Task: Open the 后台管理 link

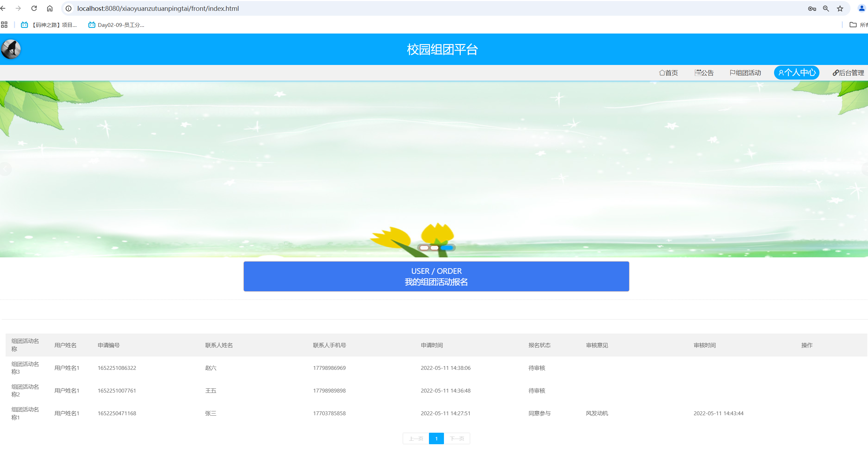Action: coord(848,73)
